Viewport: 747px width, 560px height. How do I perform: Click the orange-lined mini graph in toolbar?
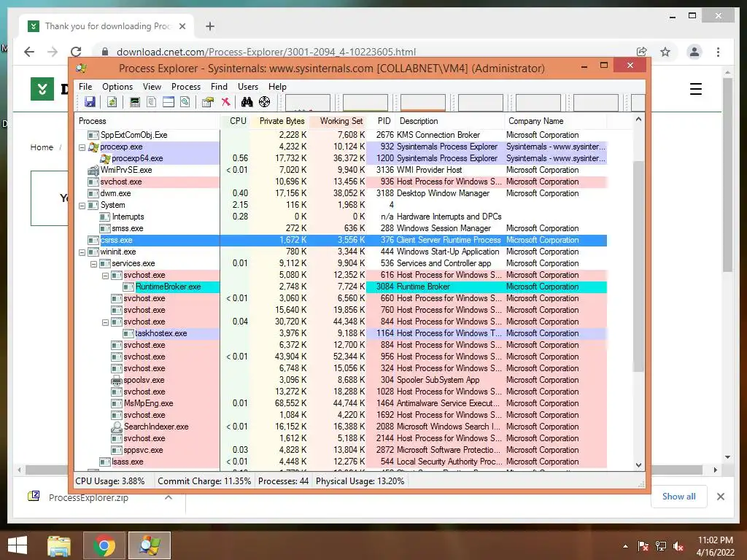point(422,102)
